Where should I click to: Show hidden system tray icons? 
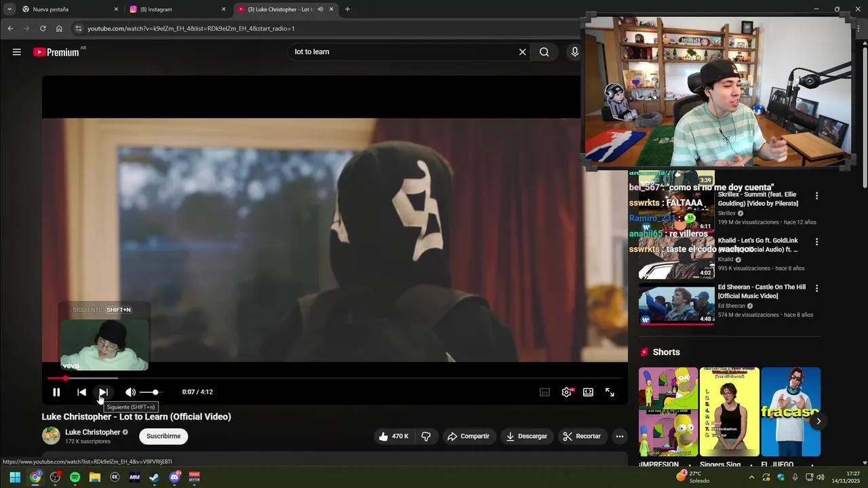751,477
